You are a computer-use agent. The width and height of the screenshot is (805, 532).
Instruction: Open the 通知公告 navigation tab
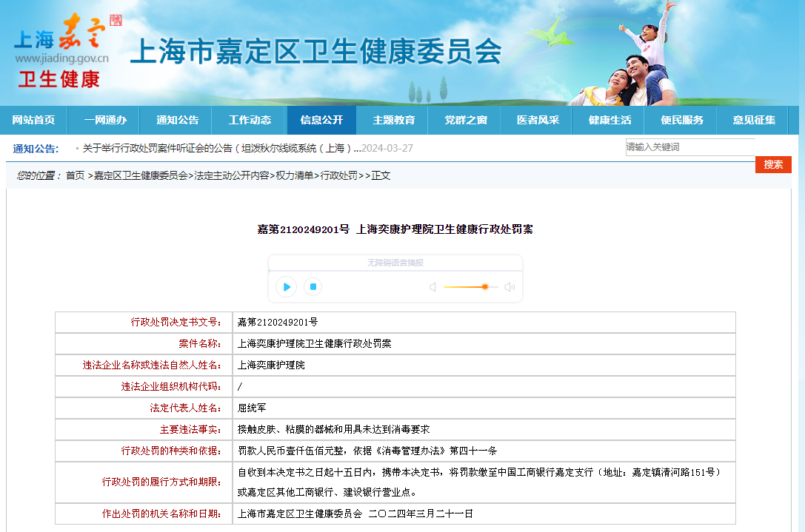coord(178,120)
